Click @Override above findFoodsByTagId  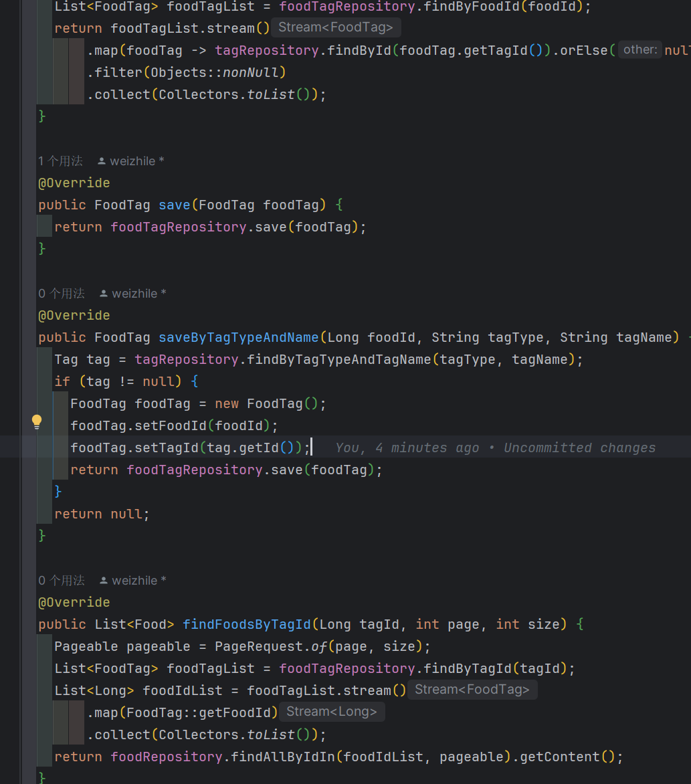[x=74, y=603]
